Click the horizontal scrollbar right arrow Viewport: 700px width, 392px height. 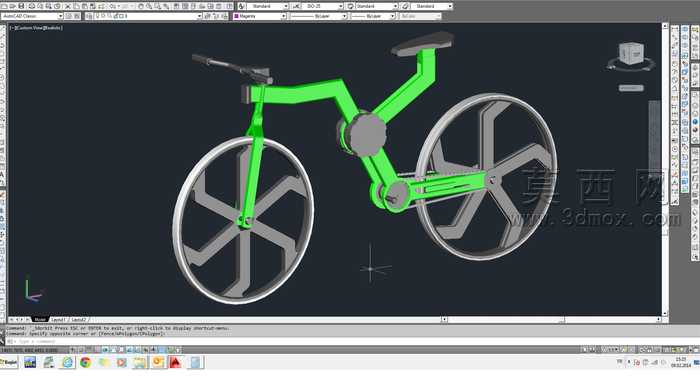658,320
